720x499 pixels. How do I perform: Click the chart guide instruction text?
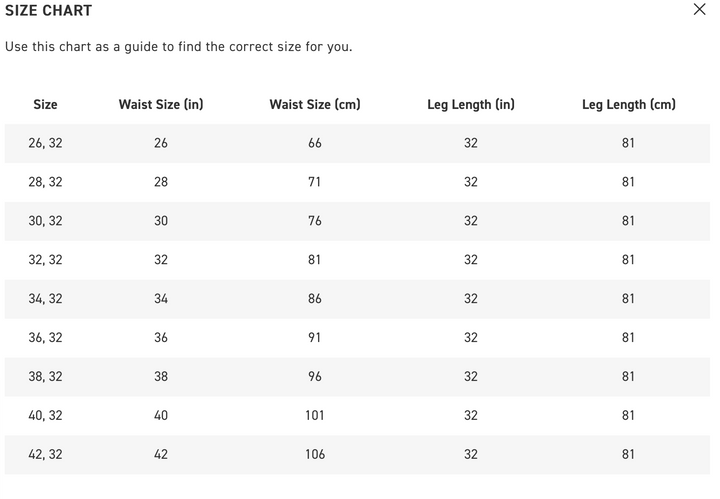pos(178,47)
